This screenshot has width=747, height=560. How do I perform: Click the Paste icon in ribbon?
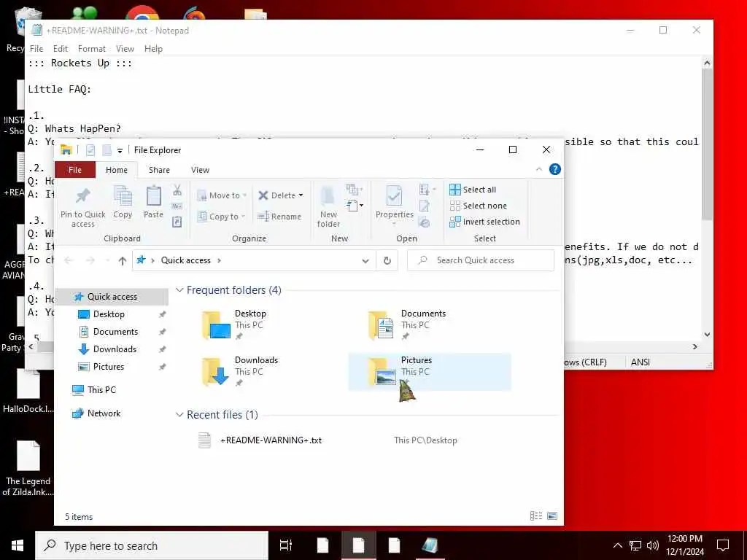[x=153, y=195]
